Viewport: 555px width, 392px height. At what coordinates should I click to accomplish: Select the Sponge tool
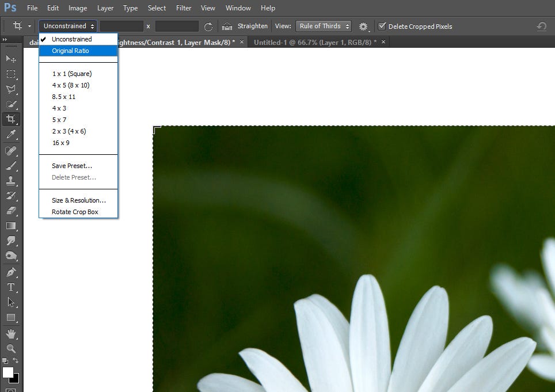click(x=10, y=256)
